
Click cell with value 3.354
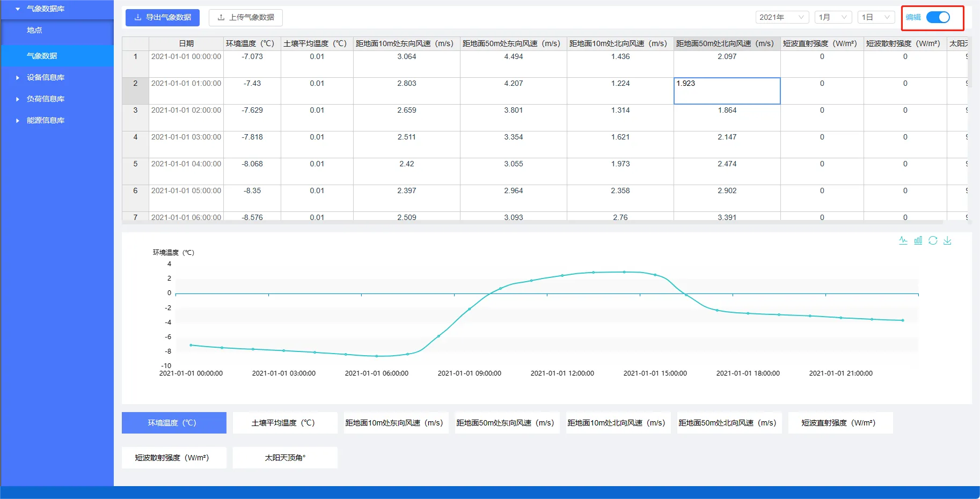point(514,144)
